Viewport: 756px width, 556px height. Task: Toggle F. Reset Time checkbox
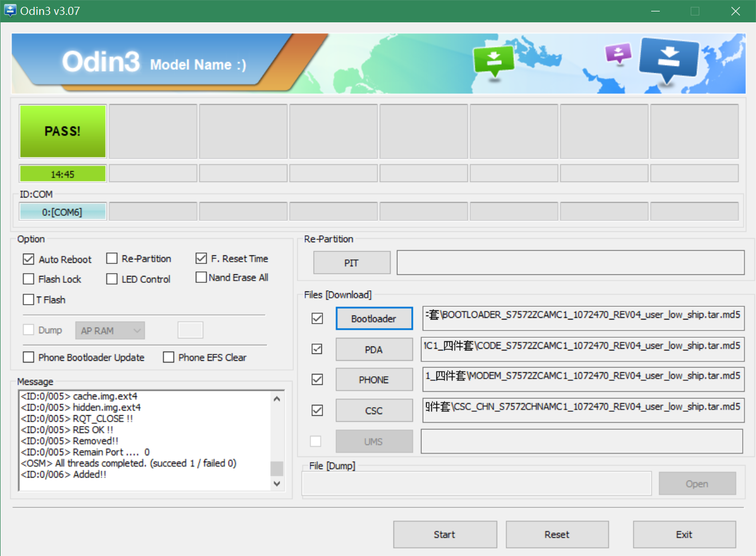point(201,259)
